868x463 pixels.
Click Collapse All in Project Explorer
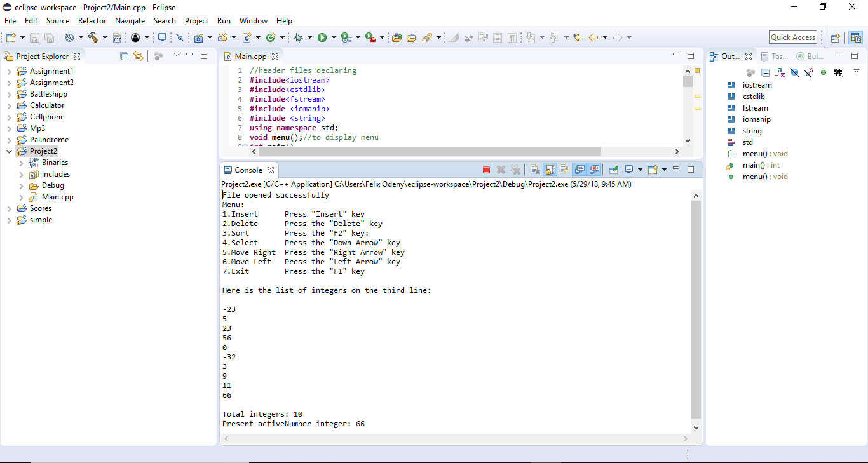124,56
